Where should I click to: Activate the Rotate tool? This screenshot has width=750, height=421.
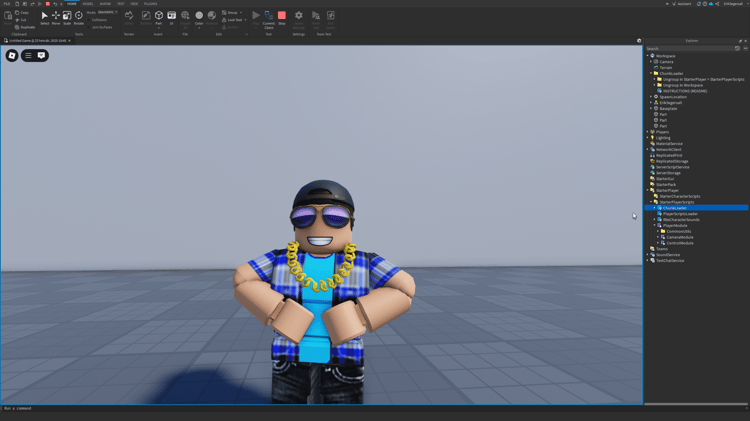(x=78, y=18)
